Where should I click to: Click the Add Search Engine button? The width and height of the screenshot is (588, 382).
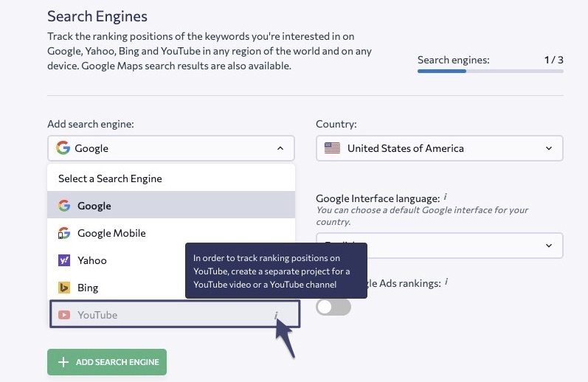click(107, 362)
